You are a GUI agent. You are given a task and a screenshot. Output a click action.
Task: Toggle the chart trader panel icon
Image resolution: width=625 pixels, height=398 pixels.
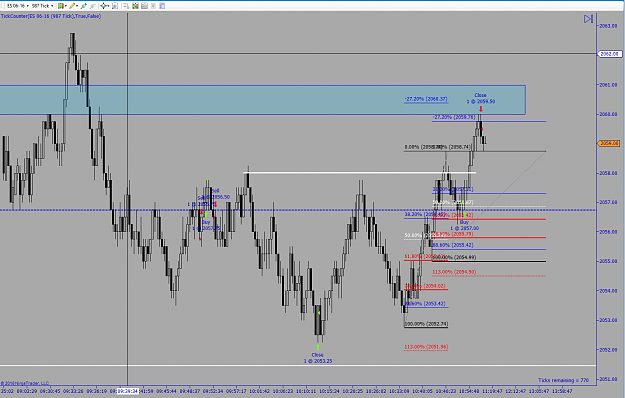tap(126, 6)
